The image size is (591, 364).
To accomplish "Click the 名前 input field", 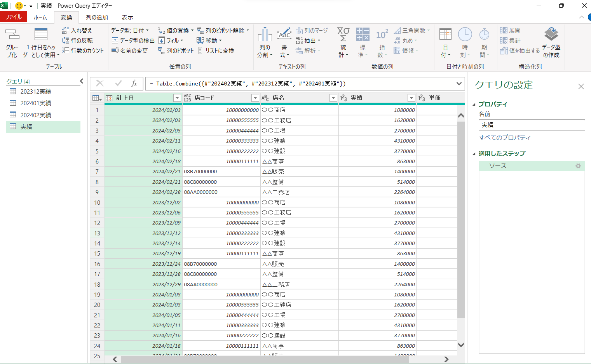I will [x=532, y=125].
